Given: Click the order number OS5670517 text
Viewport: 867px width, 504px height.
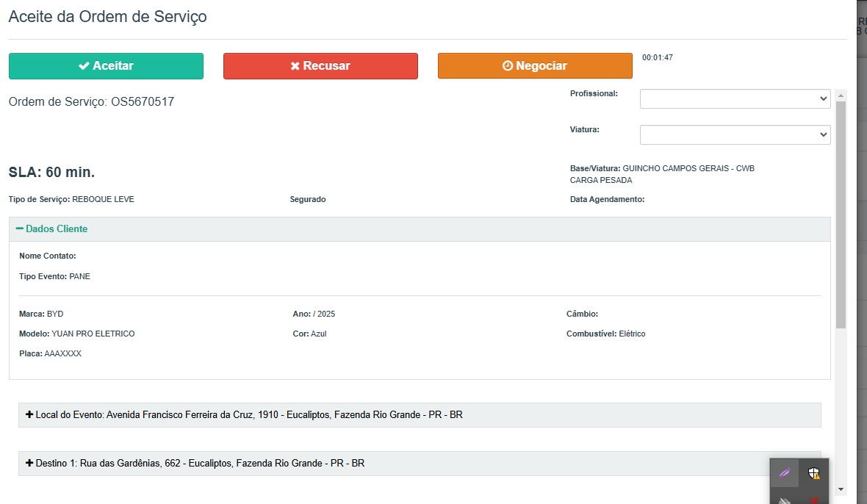Looking at the screenshot, I should pos(143,102).
